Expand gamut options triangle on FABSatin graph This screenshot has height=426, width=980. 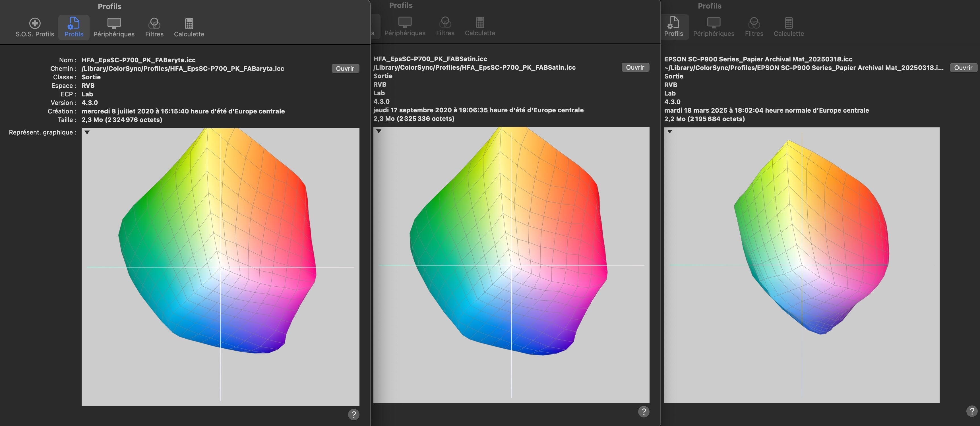379,131
